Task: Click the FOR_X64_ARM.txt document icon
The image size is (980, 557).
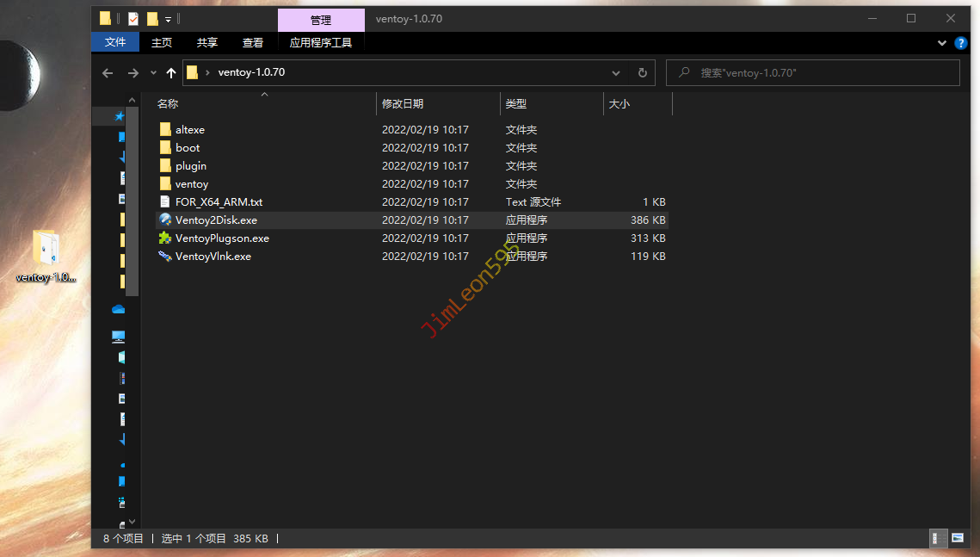Action: 165,202
